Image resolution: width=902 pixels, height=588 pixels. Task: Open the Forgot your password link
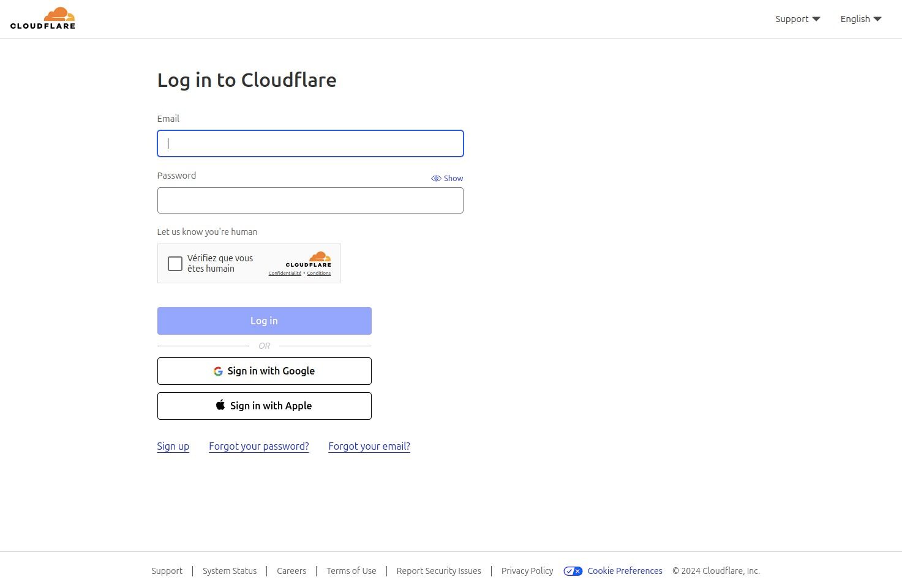point(258,446)
